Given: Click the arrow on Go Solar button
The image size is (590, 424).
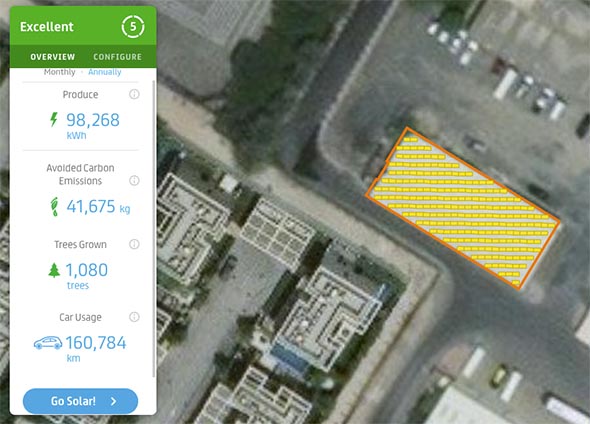Looking at the screenshot, I should [x=113, y=401].
